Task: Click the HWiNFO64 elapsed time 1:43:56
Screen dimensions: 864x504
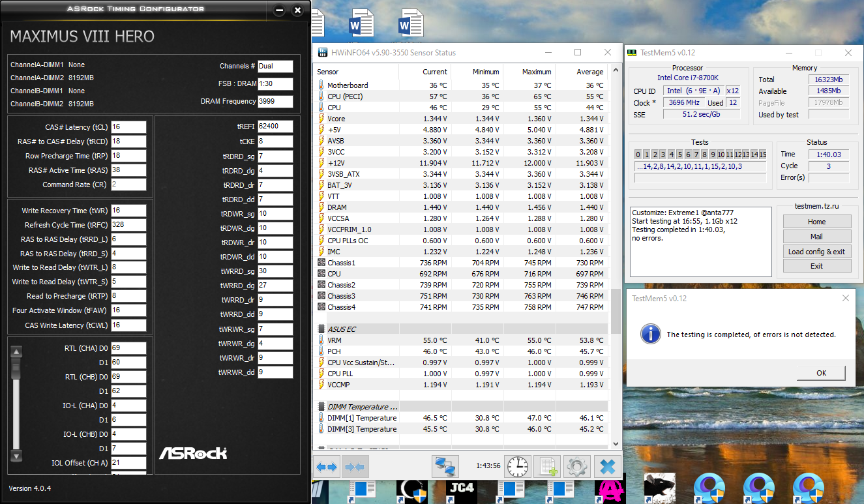Action: click(488, 466)
